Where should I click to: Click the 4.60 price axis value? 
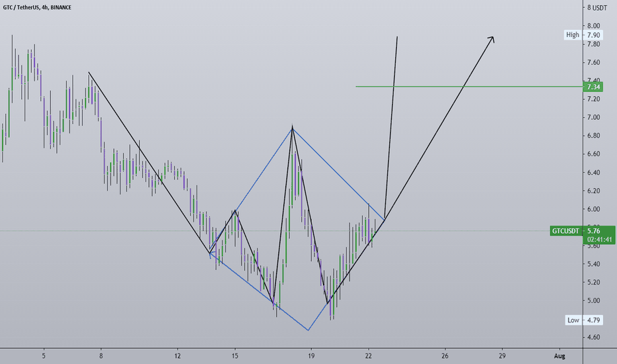click(593, 338)
